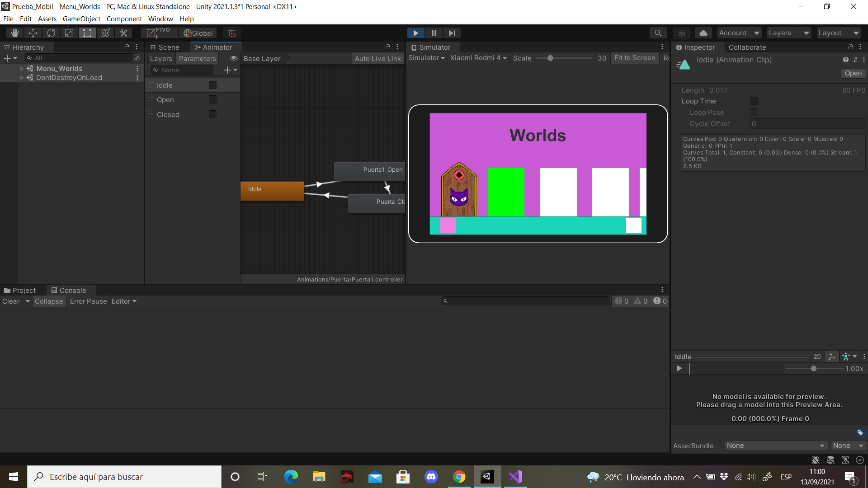Enable the Iddle parameter checkbox

[x=212, y=85]
